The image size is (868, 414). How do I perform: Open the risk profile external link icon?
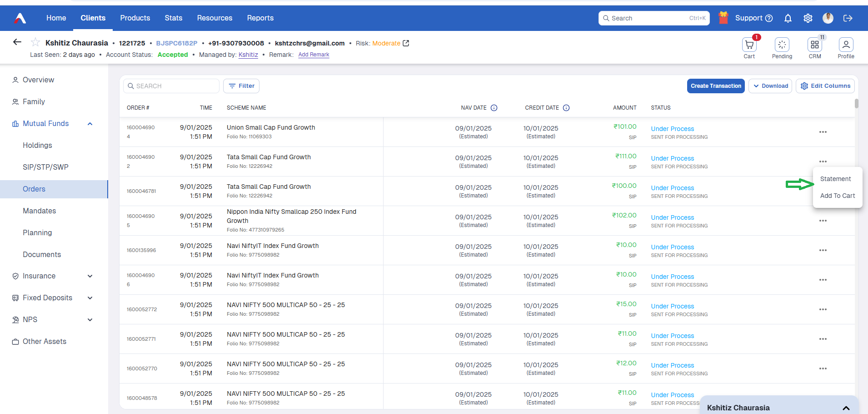click(406, 43)
